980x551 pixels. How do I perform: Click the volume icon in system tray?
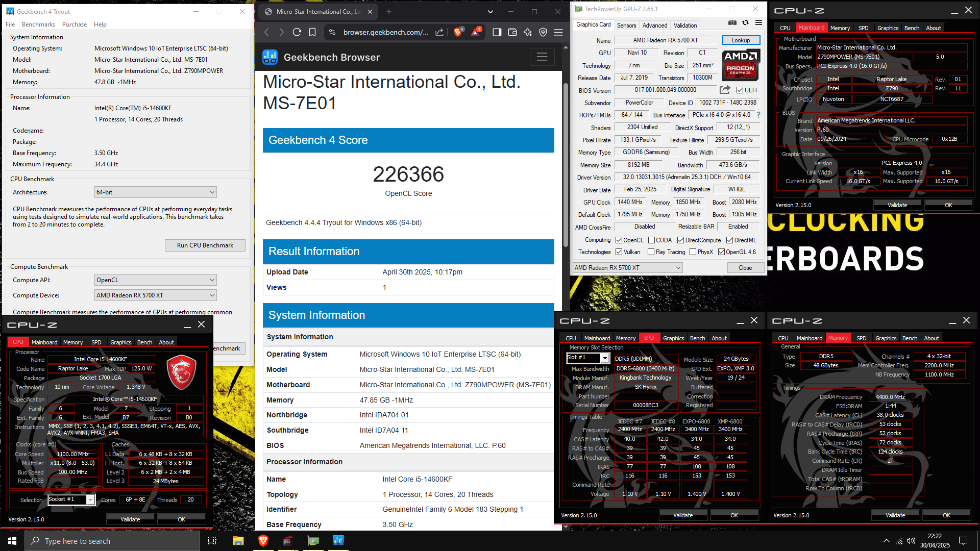912,541
